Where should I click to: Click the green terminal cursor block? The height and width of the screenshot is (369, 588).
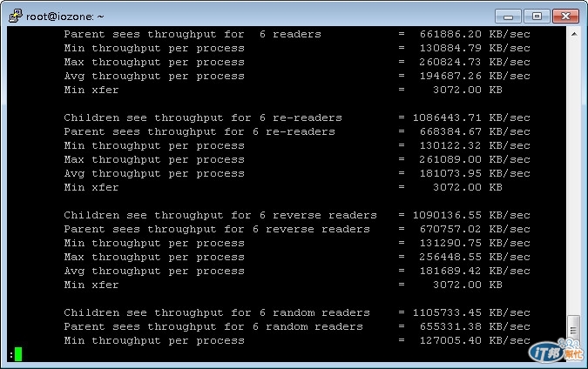click(18, 354)
